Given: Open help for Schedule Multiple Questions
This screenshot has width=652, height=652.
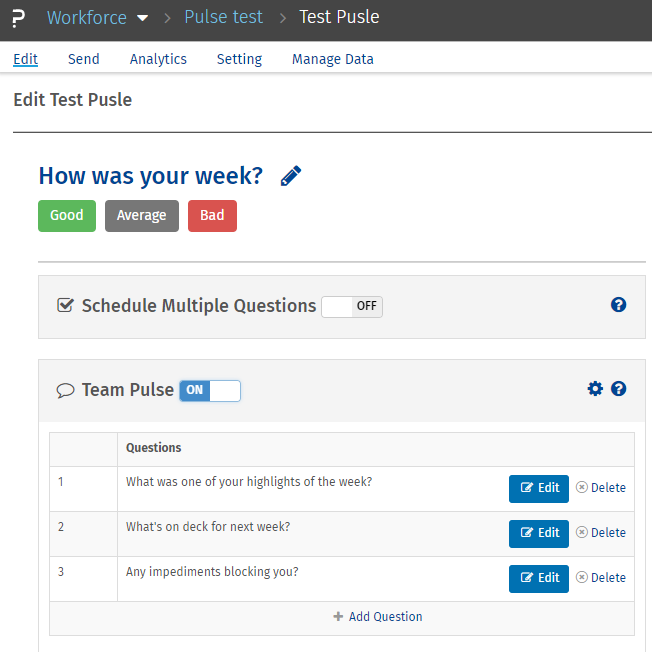Looking at the screenshot, I should (x=618, y=305).
